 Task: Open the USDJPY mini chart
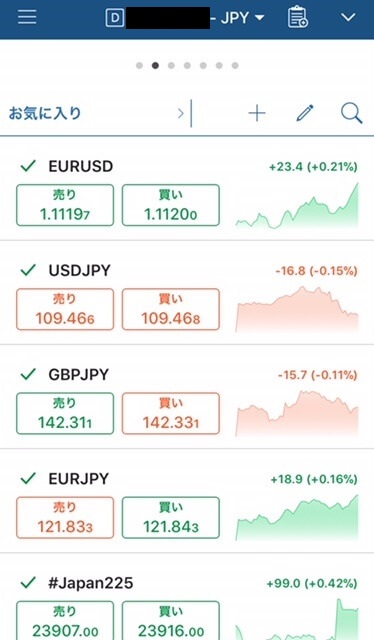pos(297,309)
